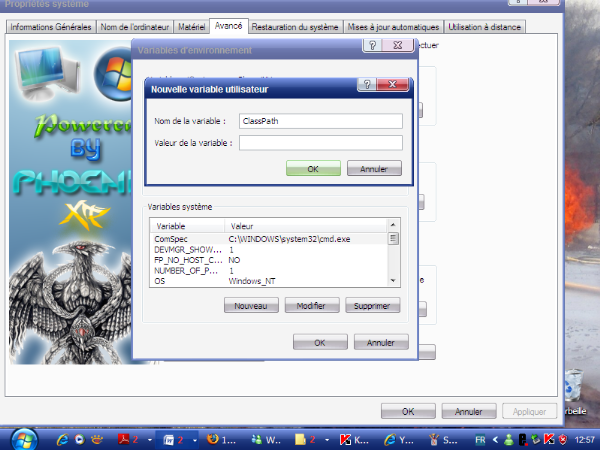The height and width of the screenshot is (450, 600).
Task: Confirm new variable with green OK button
Action: pyautogui.click(x=313, y=168)
